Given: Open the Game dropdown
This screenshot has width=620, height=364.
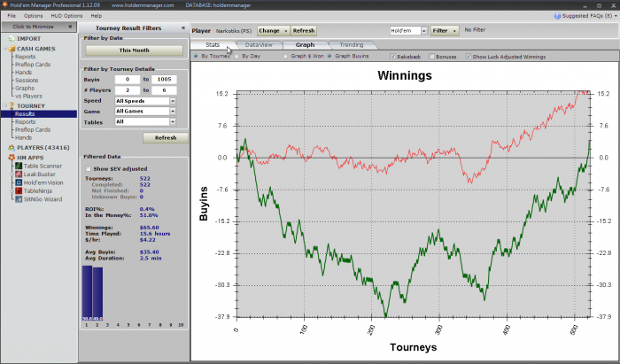Looking at the screenshot, I should click(x=173, y=112).
